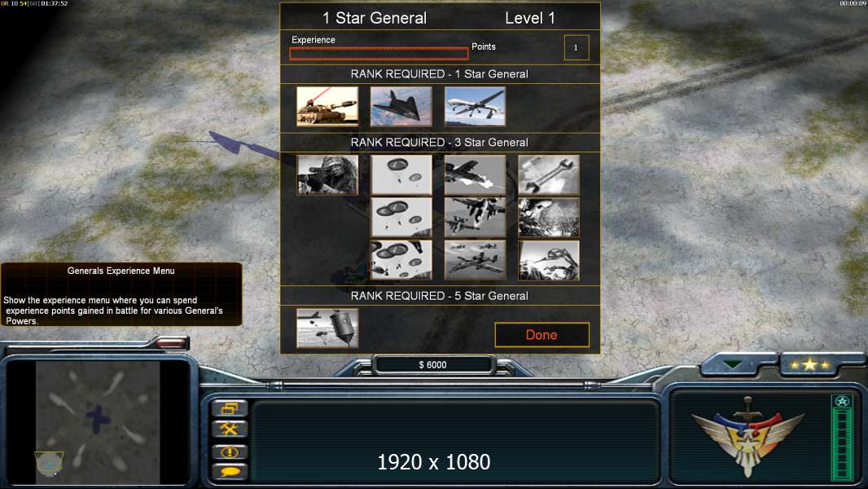Click the radar minimap
The height and width of the screenshot is (489, 868).
point(98,422)
